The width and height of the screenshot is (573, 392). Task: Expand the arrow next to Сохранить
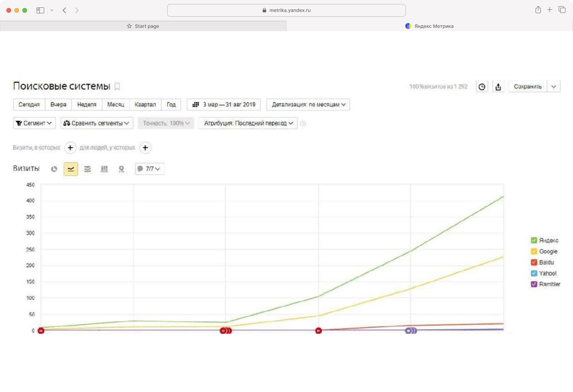click(x=554, y=87)
